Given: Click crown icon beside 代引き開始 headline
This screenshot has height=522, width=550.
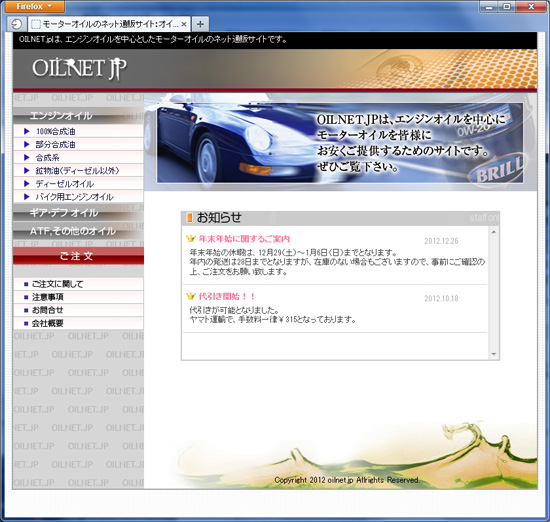Looking at the screenshot, I should pyautogui.click(x=190, y=296).
